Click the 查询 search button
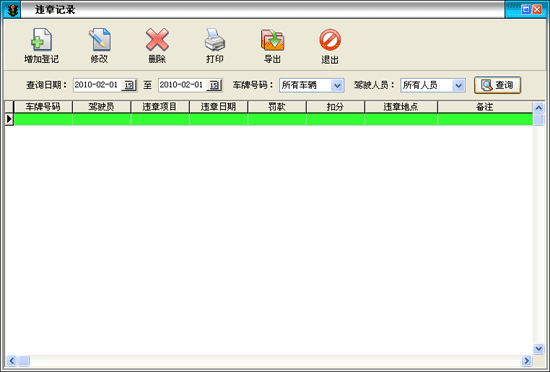 click(x=497, y=85)
